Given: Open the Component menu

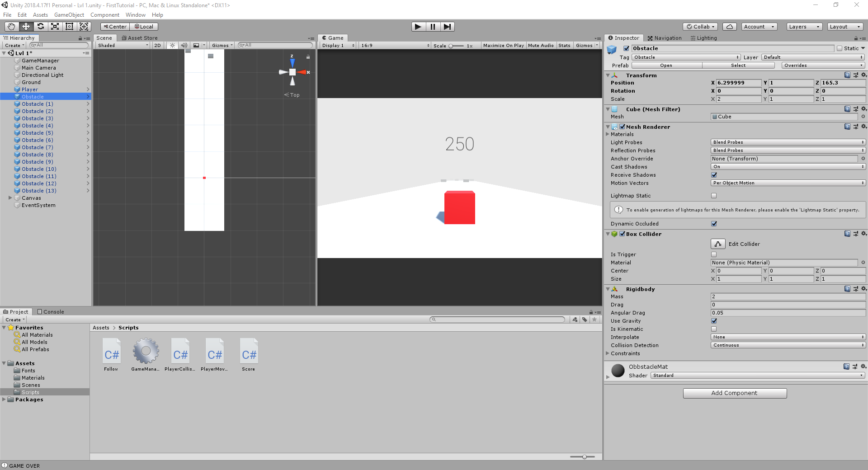Looking at the screenshot, I should pos(105,15).
